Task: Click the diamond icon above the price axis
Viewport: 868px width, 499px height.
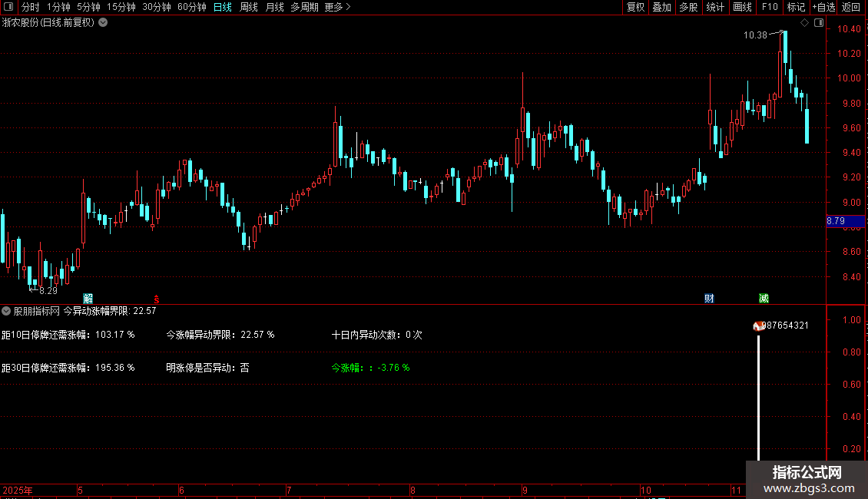Action: [805, 23]
